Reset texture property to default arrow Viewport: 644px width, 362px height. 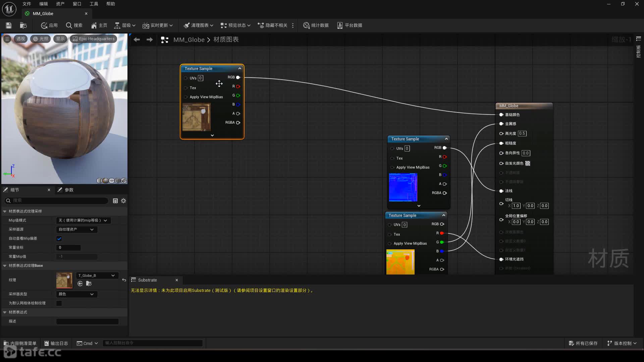[124, 280]
